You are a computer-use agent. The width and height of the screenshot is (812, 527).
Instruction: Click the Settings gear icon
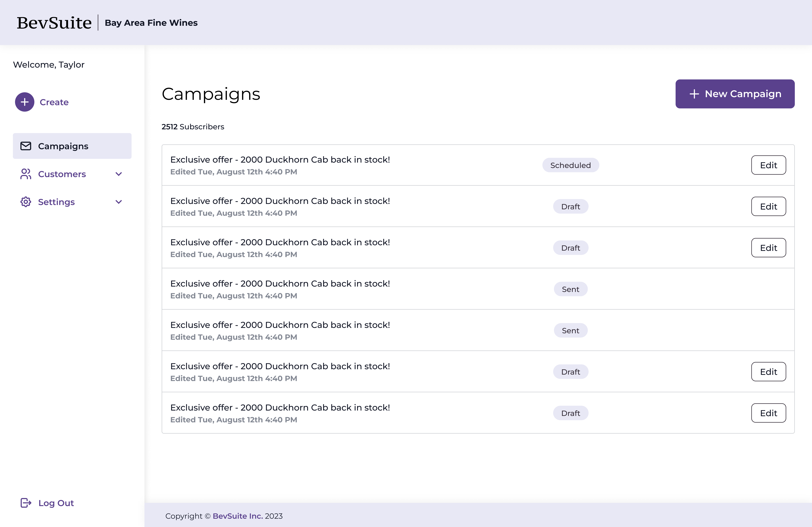point(26,202)
